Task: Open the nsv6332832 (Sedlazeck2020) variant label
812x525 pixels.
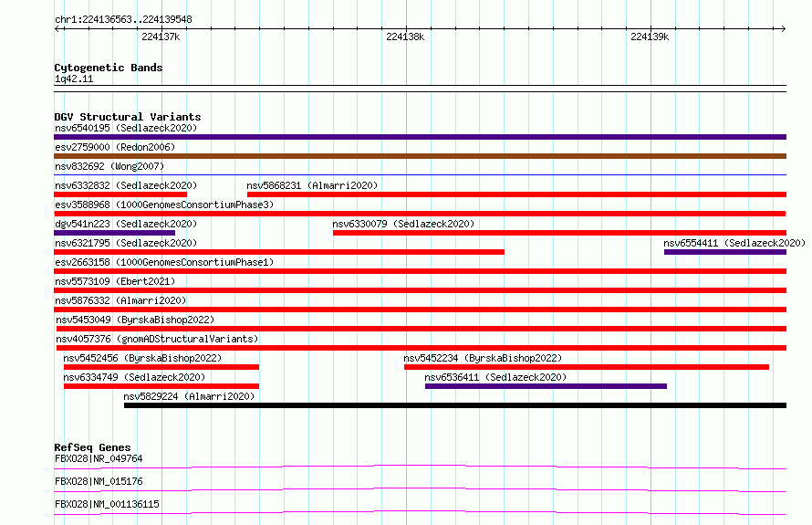Action: pyautogui.click(x=126, y=185)
